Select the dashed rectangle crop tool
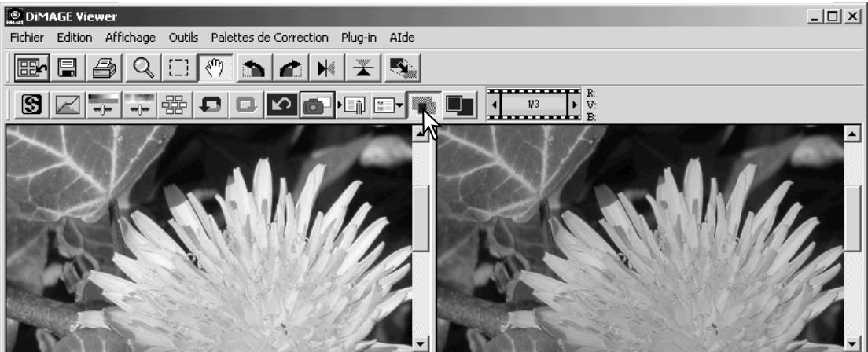This screenshot has height=352, width=868. 178,68
